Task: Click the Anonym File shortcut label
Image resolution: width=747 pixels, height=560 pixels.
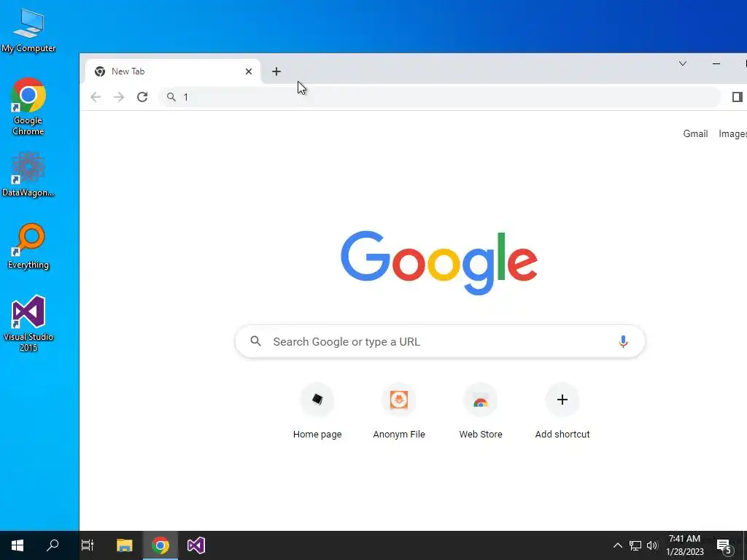Action: click(x=399, y=435)
